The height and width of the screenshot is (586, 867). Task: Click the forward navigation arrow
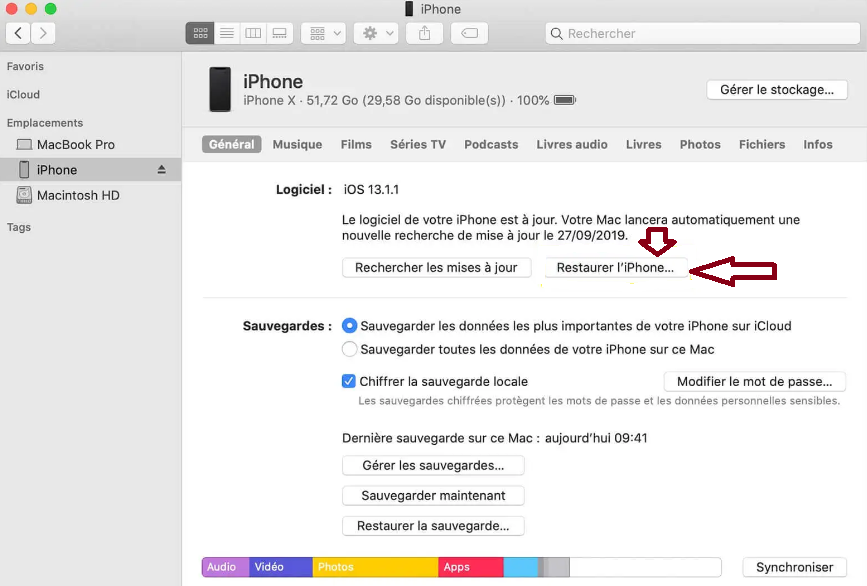(x=43, y=33)
